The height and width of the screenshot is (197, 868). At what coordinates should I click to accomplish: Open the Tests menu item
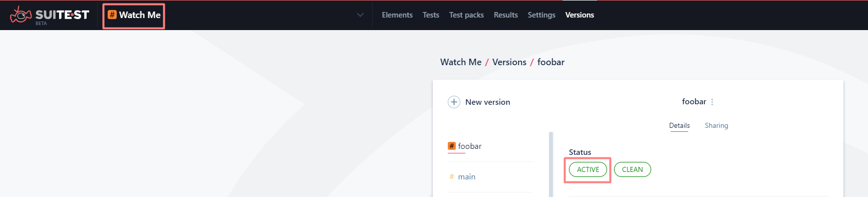(431, 15)
